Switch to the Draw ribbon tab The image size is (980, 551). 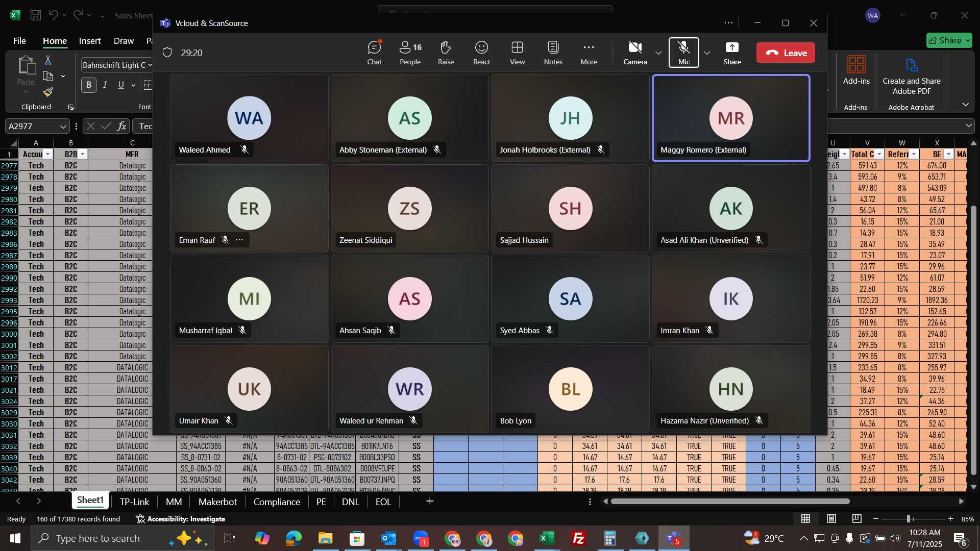tap(124, 41)
